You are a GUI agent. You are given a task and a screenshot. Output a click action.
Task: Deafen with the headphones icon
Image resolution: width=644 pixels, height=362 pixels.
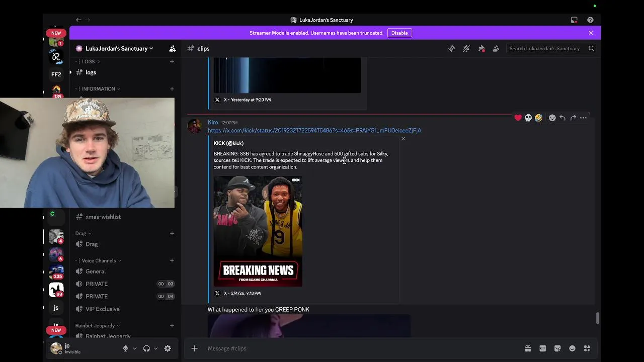(x=146, y=348)
